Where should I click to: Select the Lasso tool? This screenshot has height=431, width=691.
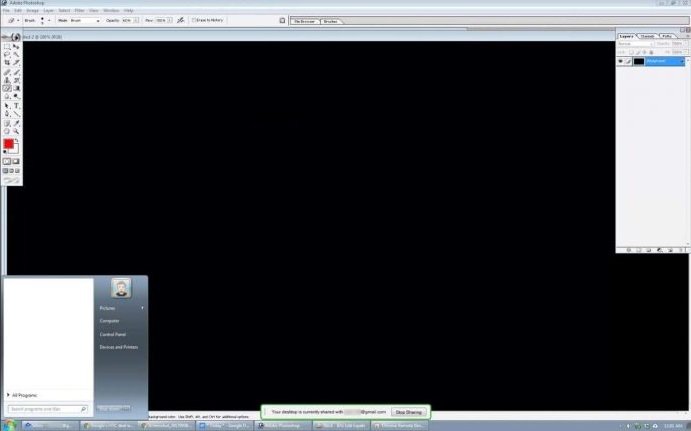(7, 54)
